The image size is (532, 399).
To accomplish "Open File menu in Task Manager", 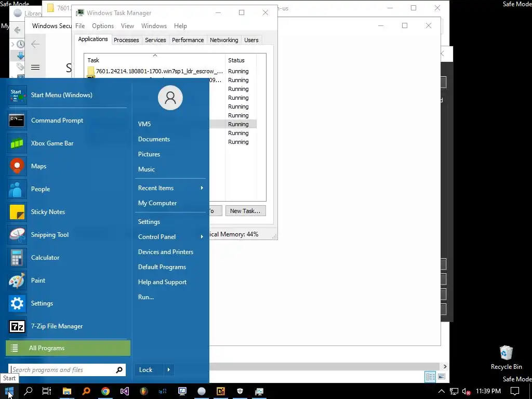I will 80,26.
